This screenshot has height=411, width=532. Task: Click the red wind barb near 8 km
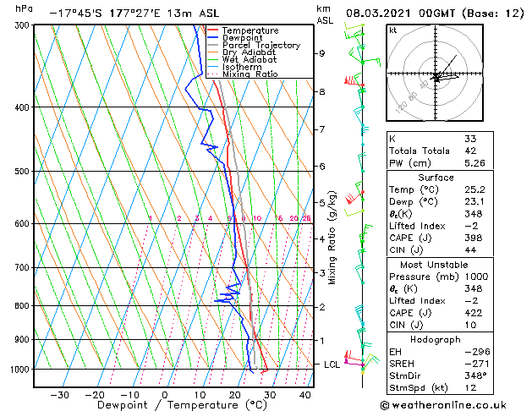point(354,81)
